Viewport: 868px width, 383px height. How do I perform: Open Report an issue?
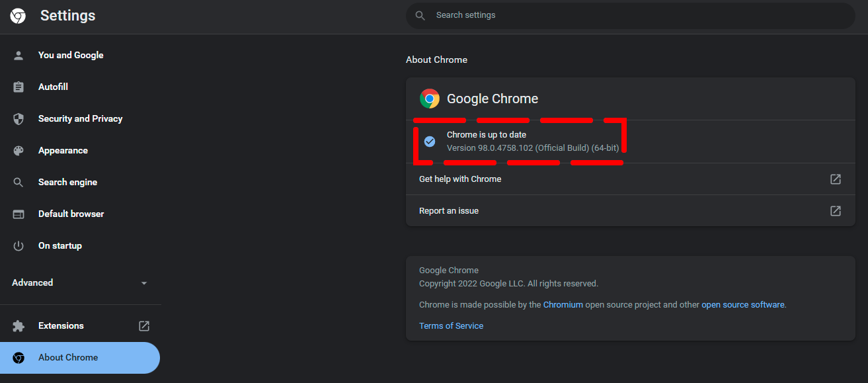(x=630, y=211)
